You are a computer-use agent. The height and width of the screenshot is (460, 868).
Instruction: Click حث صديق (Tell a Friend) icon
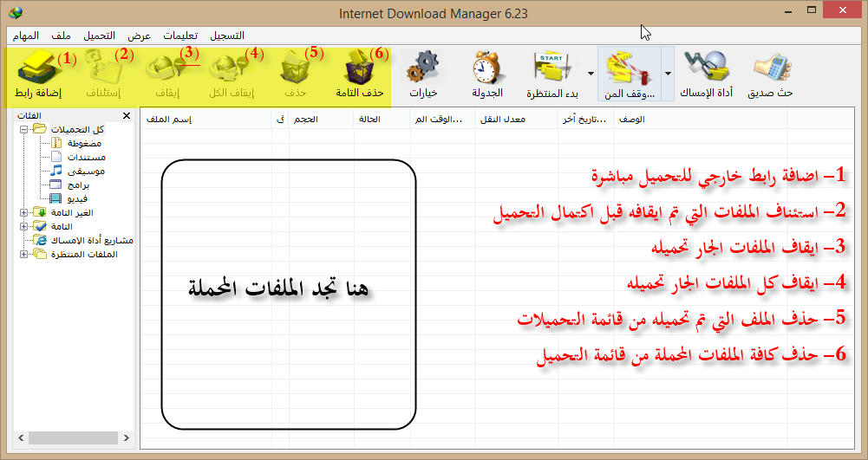(771, 68)
